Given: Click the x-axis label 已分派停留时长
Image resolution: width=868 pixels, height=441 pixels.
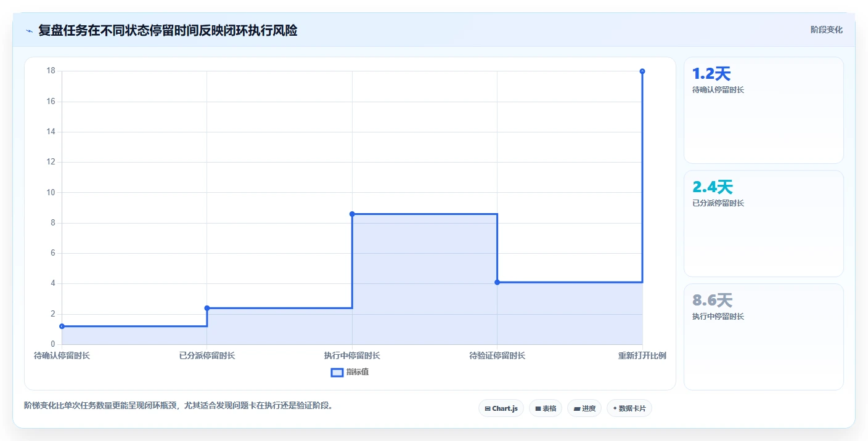Looking at the screenshot, I should pyautogui.click(x=207, y=355).
